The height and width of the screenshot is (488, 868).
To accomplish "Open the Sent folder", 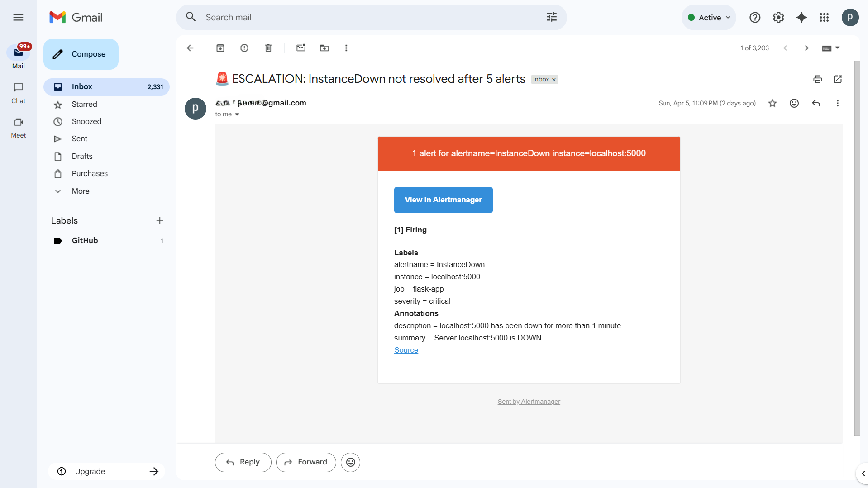I will point(79,139).
